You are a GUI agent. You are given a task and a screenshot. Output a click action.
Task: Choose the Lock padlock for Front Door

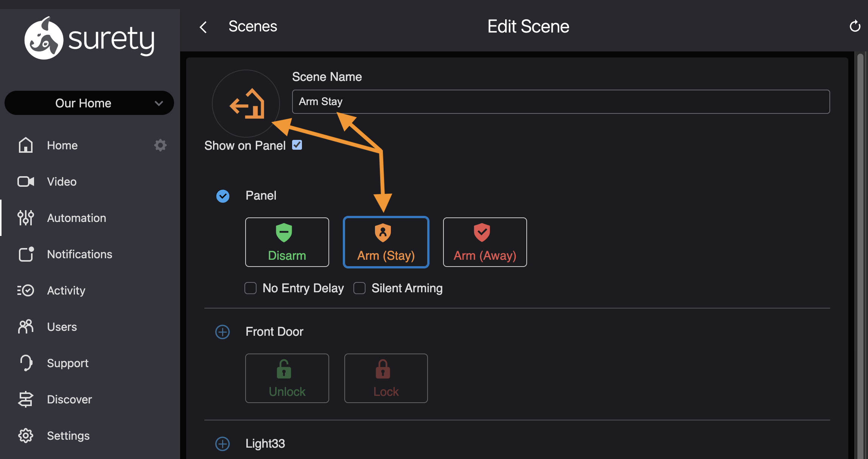pyautogui.click(x=386, y=378)
